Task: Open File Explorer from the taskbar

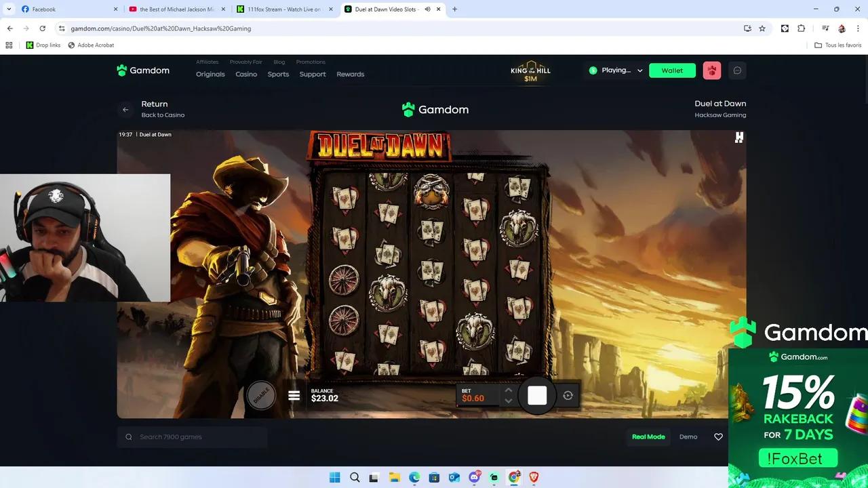Action: (x=395, y=477)
